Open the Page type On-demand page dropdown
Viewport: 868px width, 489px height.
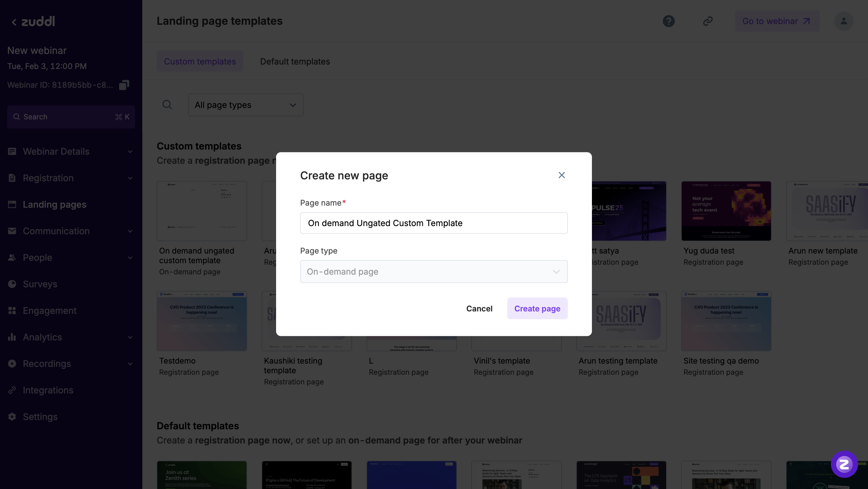pyautogui.click(x=434, y=272)
